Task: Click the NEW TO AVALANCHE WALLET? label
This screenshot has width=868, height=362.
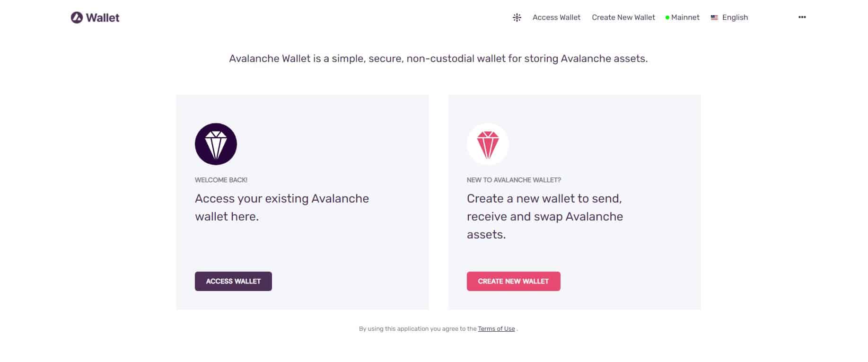Action: 514,180
